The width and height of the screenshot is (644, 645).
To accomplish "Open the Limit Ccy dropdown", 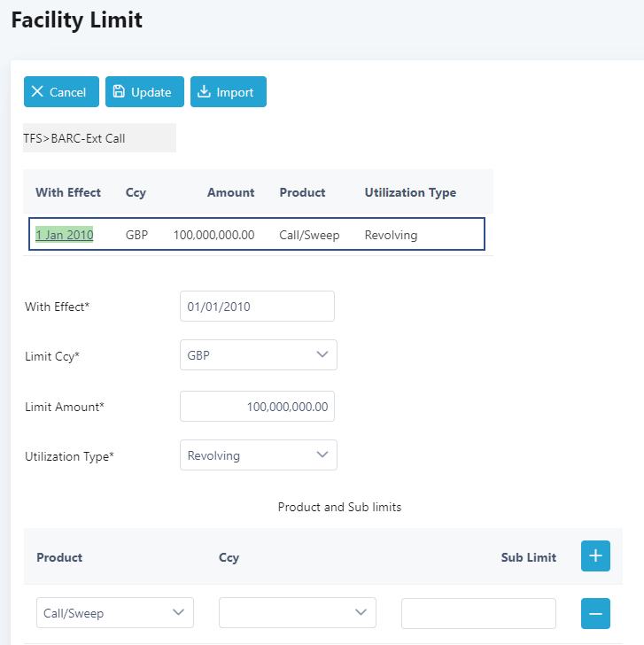I will click(x=258, y=355).
